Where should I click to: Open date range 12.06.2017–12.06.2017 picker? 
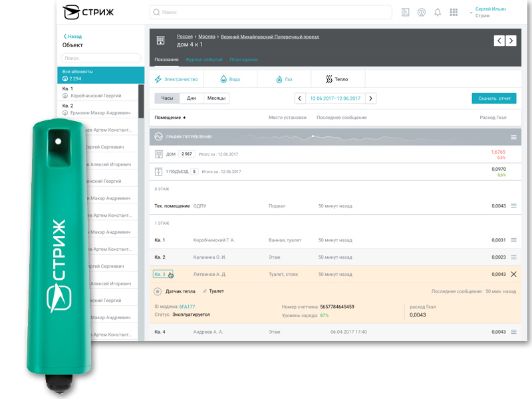[x=335, y=98]
